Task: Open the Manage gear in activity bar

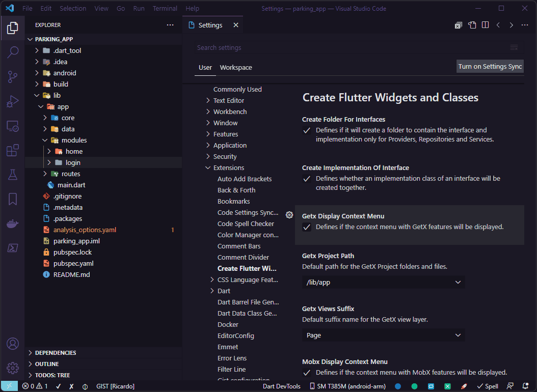Action: click(13, 368)
